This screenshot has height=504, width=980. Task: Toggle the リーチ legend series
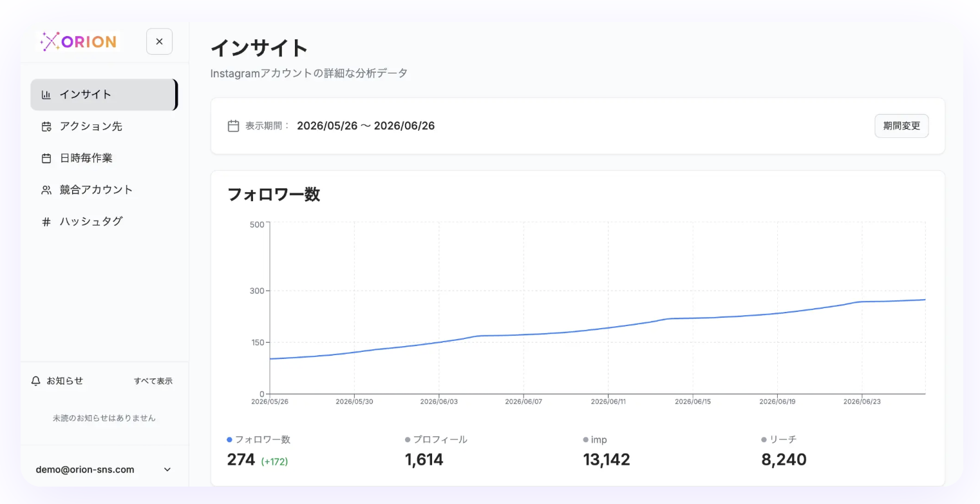(779, 440)
